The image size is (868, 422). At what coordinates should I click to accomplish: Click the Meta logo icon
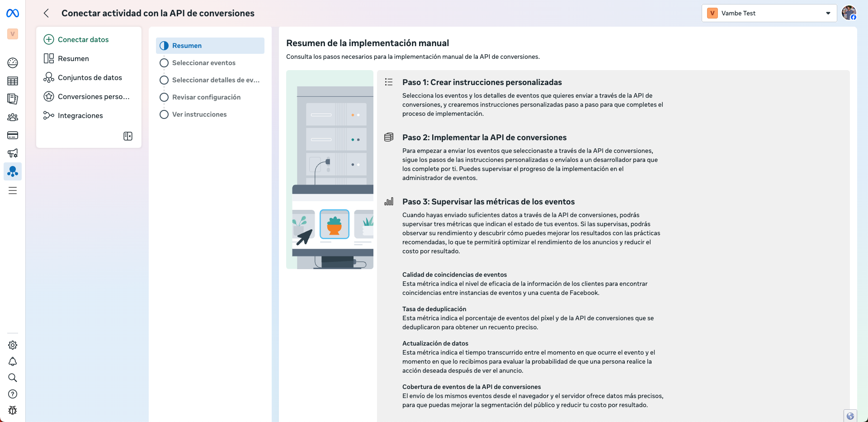(x=13, y=14)
